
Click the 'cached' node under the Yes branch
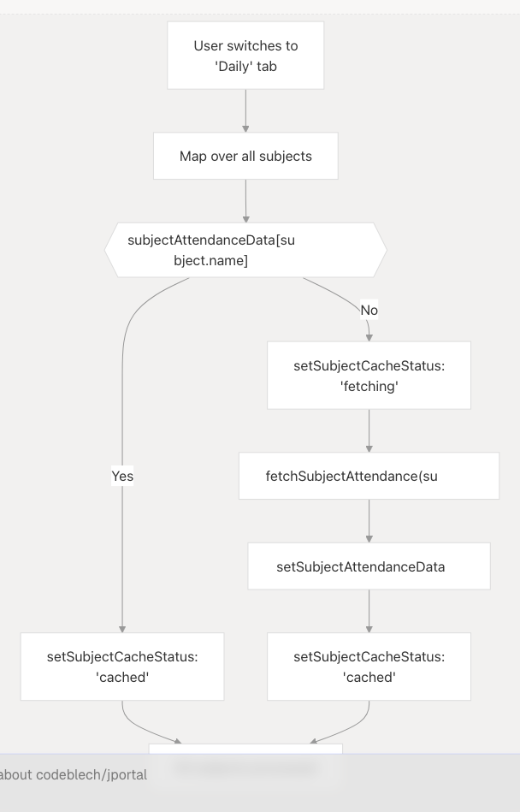click(122, 667)
